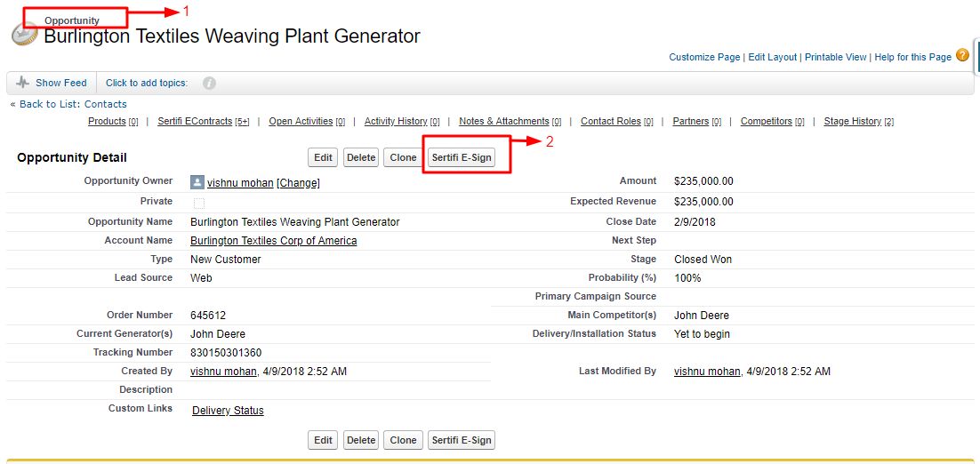This screenshot has width=980, height=464.
Task: Click the Show Feed pulse icon
Action: point(23,83)
